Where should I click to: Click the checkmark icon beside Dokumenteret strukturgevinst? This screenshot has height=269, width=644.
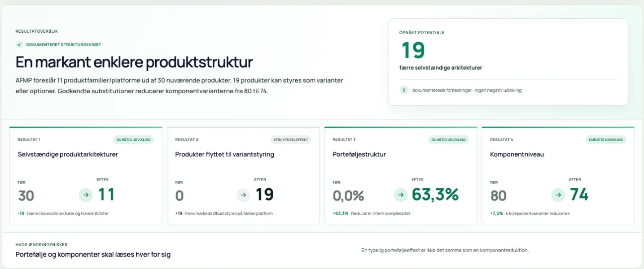click(19, 44)
